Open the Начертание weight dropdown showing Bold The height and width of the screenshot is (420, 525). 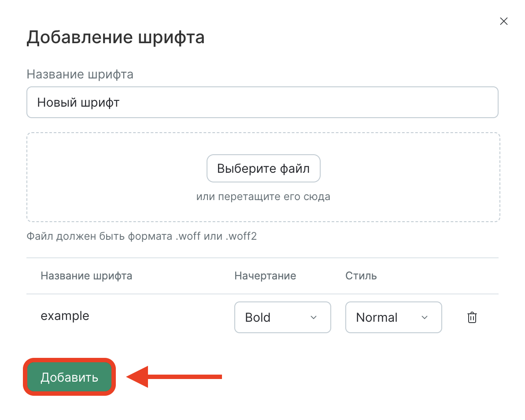click(282, 317)
